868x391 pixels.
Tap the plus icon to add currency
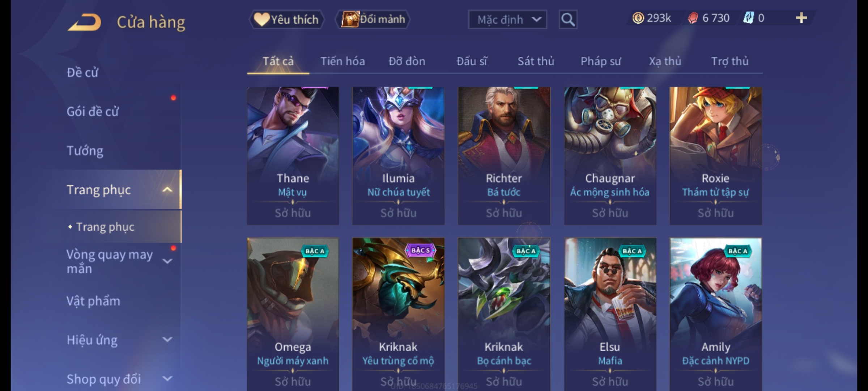[x=801, y=18]
